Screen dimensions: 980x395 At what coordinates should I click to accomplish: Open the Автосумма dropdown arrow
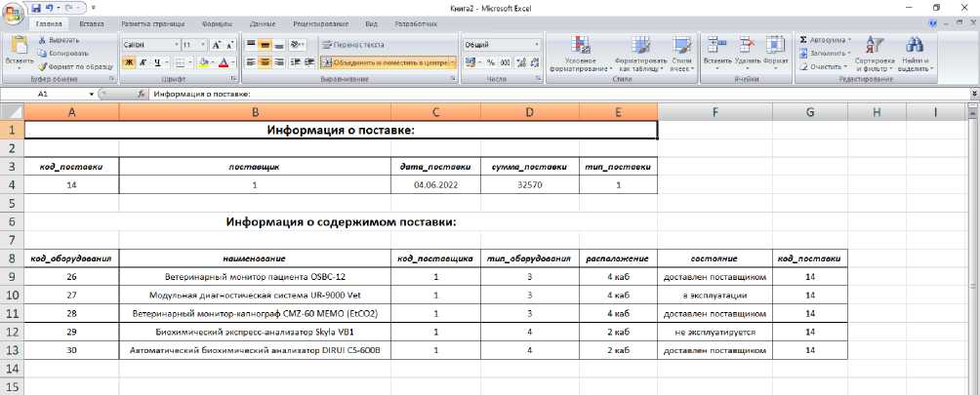click(x=849, y=40)
